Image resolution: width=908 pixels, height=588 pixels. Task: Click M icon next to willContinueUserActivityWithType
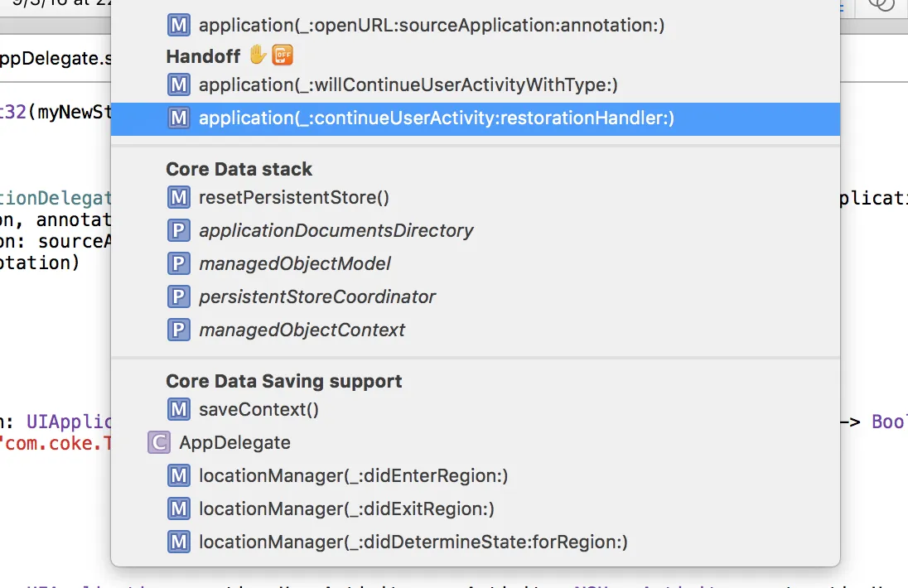(x=178, y=84)
